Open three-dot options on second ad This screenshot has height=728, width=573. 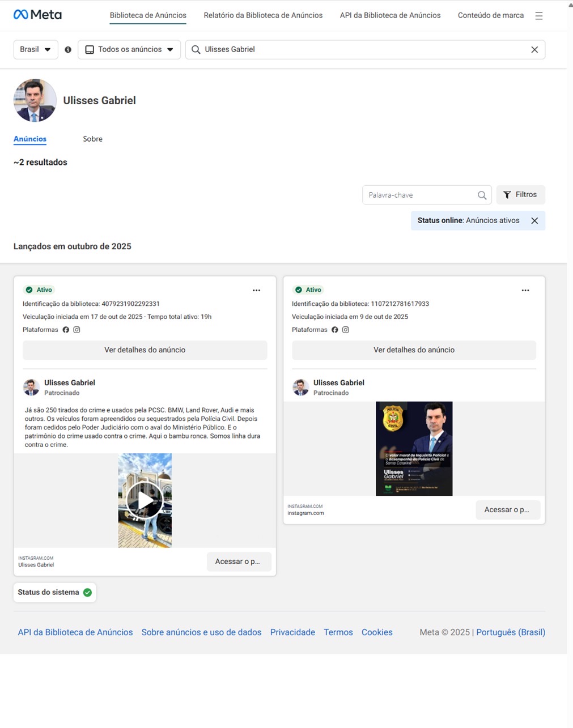click(x=525, y=290)
